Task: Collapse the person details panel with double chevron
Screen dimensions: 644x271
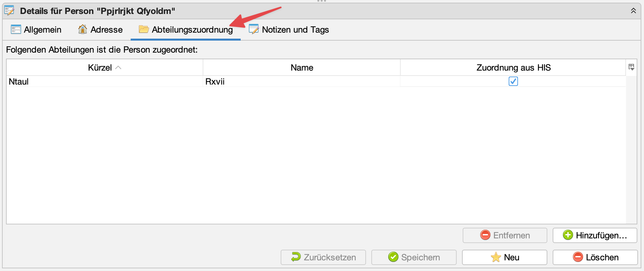Action: coord(633,11)
